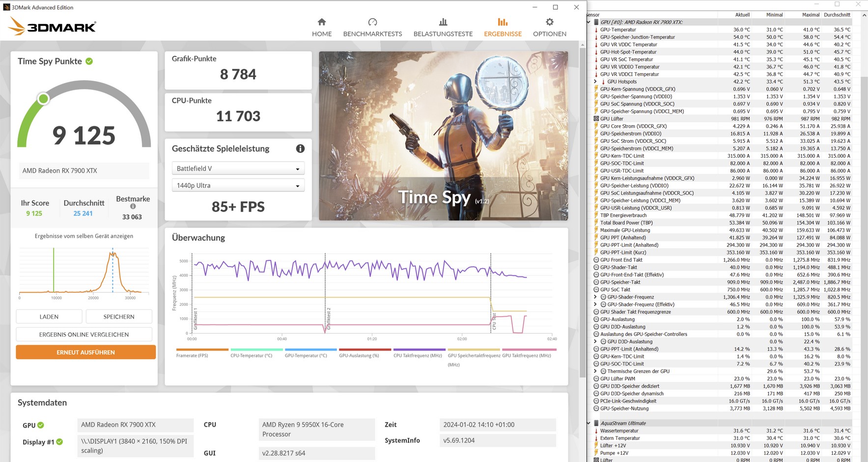Click the orange ERNEUT AUSFÜHREN button
Image resolution: width=868 pixels, height=462 pixels.
86,352
